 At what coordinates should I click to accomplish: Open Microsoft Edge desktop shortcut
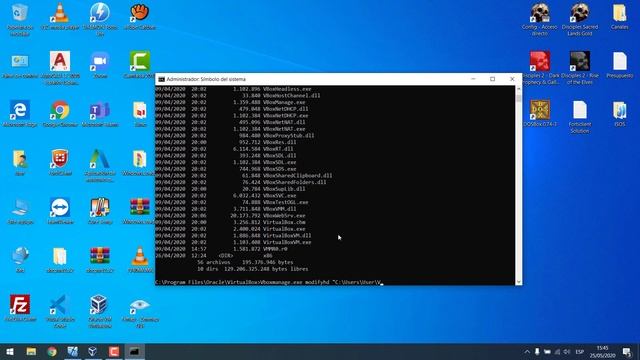[20, 114]
